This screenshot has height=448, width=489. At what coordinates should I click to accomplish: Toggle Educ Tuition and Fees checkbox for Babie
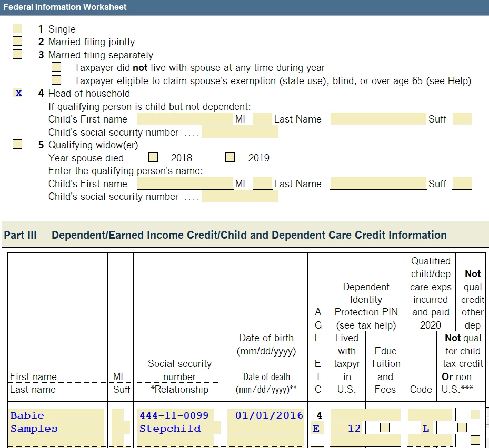(385, 427)
